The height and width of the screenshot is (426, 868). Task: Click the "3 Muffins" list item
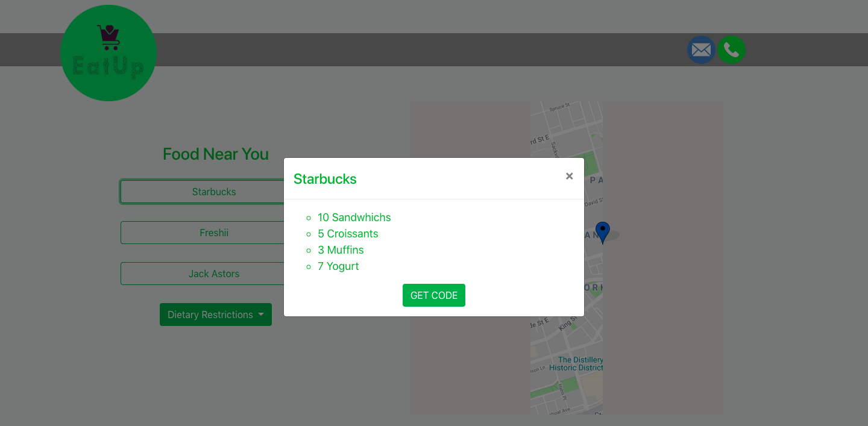coord(341,250)
